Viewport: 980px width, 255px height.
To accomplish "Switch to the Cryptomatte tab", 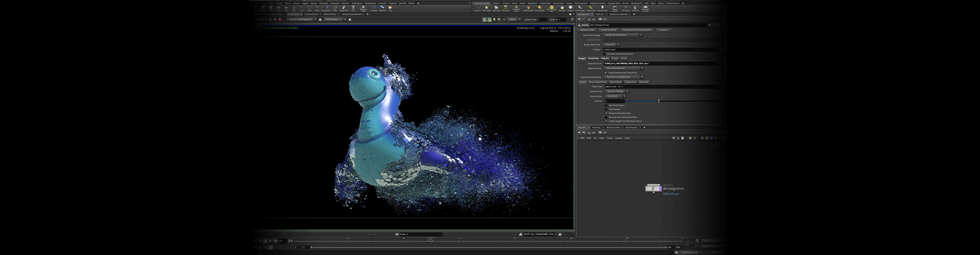I will [630, 82].
